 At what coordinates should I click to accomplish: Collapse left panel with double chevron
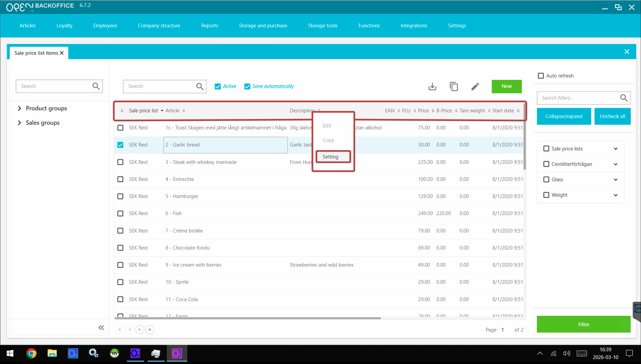pos(101,327)
